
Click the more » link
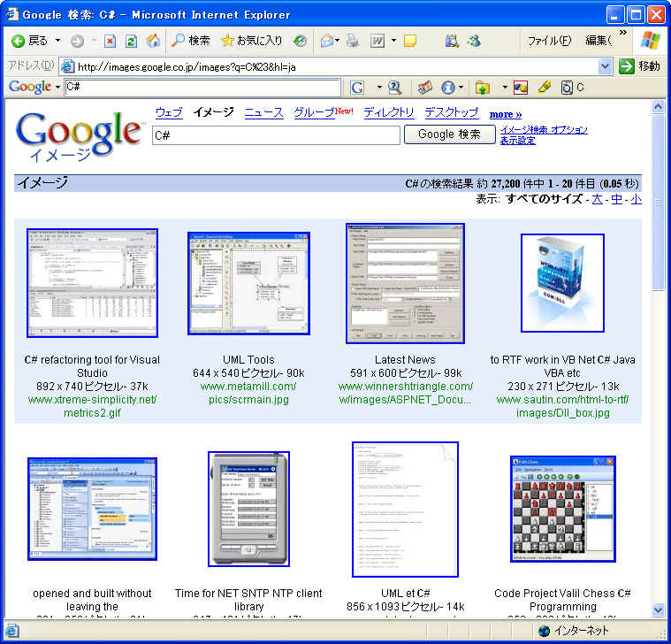click(x=506, y=114)
